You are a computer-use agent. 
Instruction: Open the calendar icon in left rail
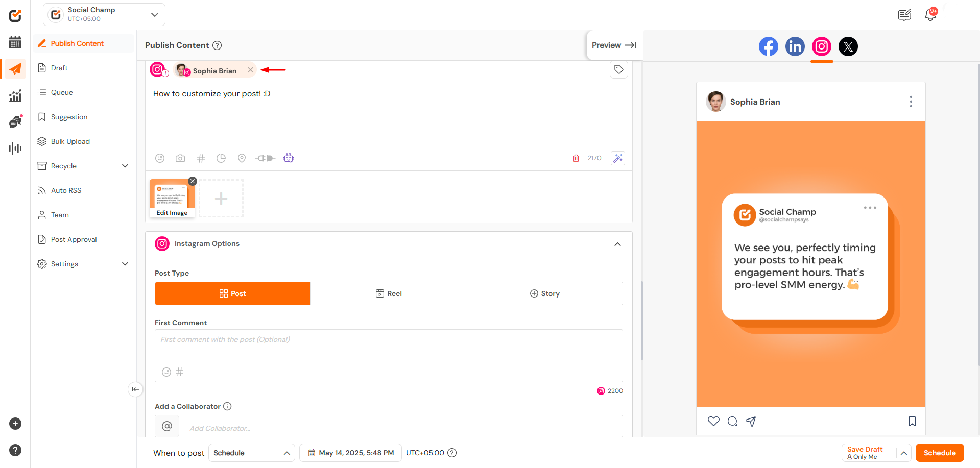(15, 42)
